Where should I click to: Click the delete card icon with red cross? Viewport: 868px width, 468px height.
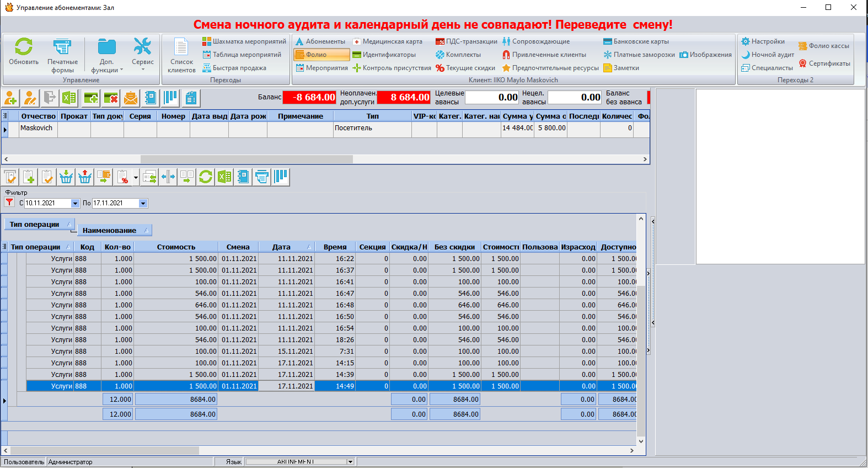point(111,98)
